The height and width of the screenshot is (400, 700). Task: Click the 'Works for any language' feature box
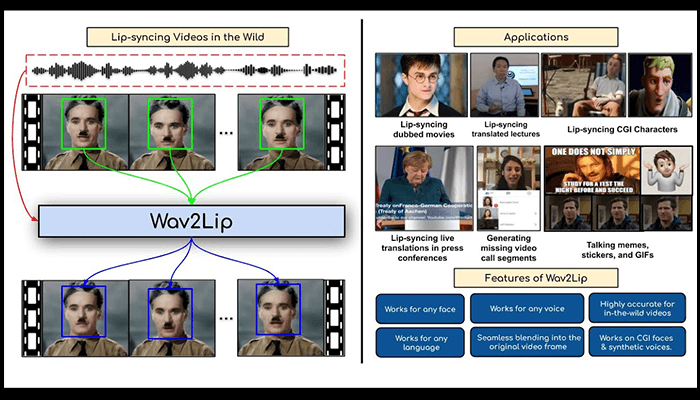coord(418,344)
